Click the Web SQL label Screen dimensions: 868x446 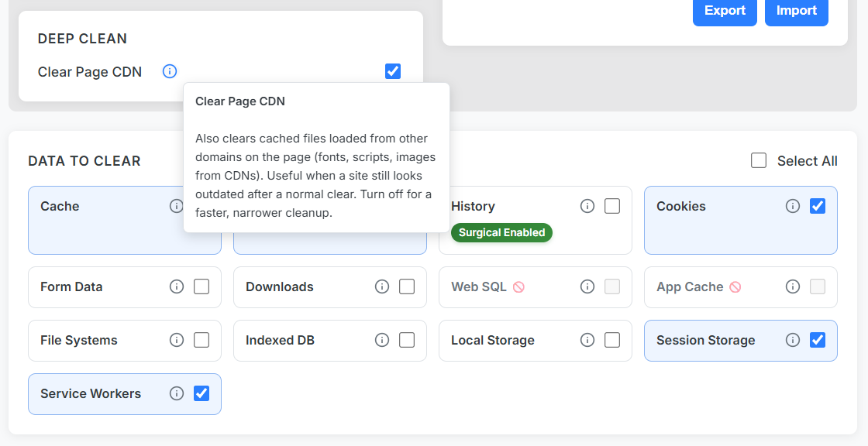tap(479, 286)
